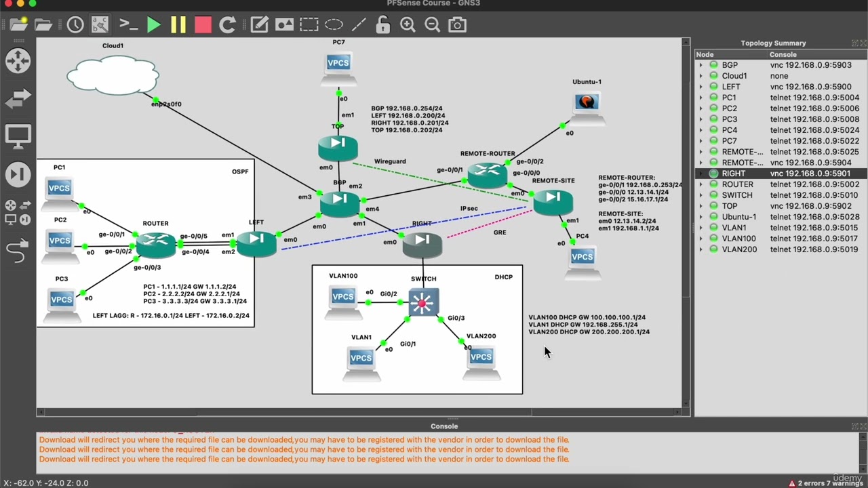868x488 pixels.
Task: Expand the ROUTER node in summary
Action: click(701, 184)
